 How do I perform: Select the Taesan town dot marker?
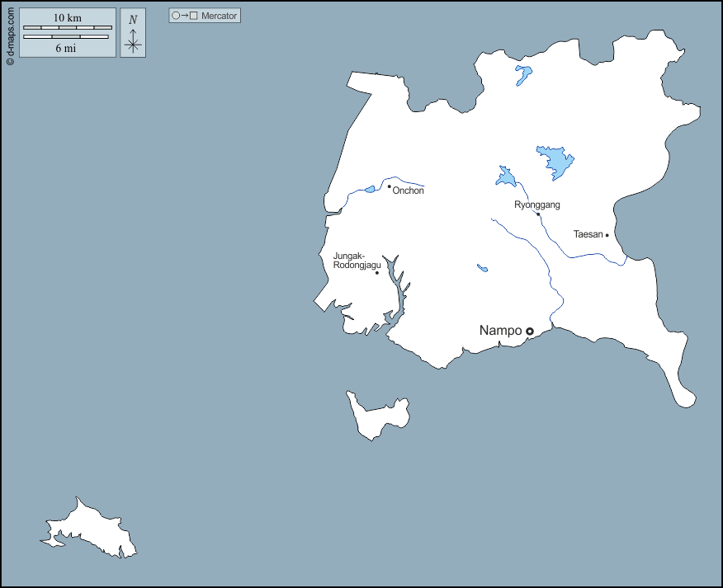point(607,235)
